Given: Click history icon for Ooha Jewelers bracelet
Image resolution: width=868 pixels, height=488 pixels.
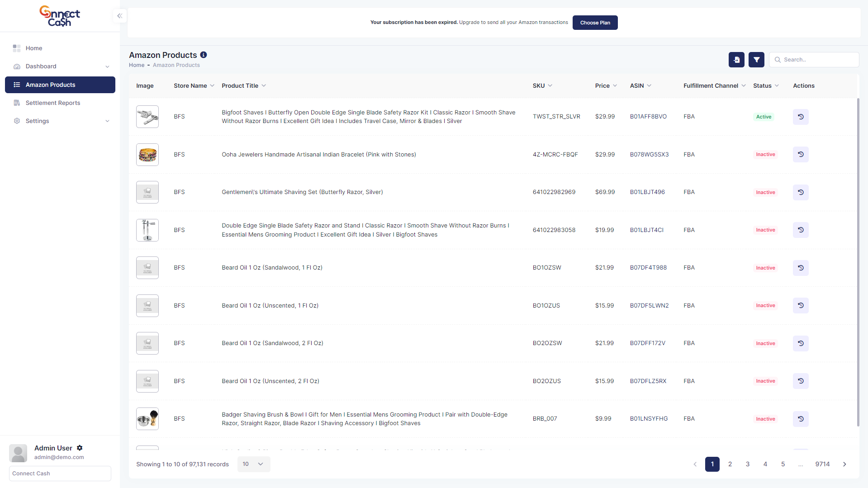Looking at the screenshot, I should (801, 155).
